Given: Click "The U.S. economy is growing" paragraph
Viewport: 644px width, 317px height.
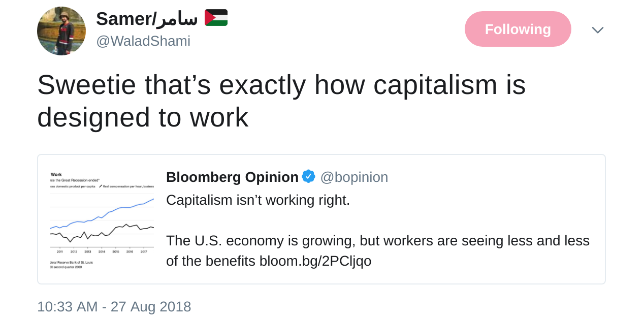Looking at the screenshot, I should 377,241.
